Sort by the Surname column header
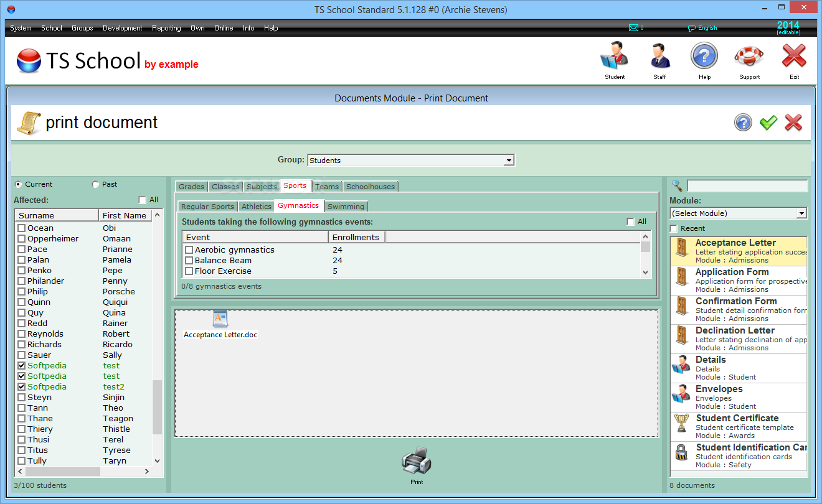This screenshot has width=822, height=504. click(57, 215)
